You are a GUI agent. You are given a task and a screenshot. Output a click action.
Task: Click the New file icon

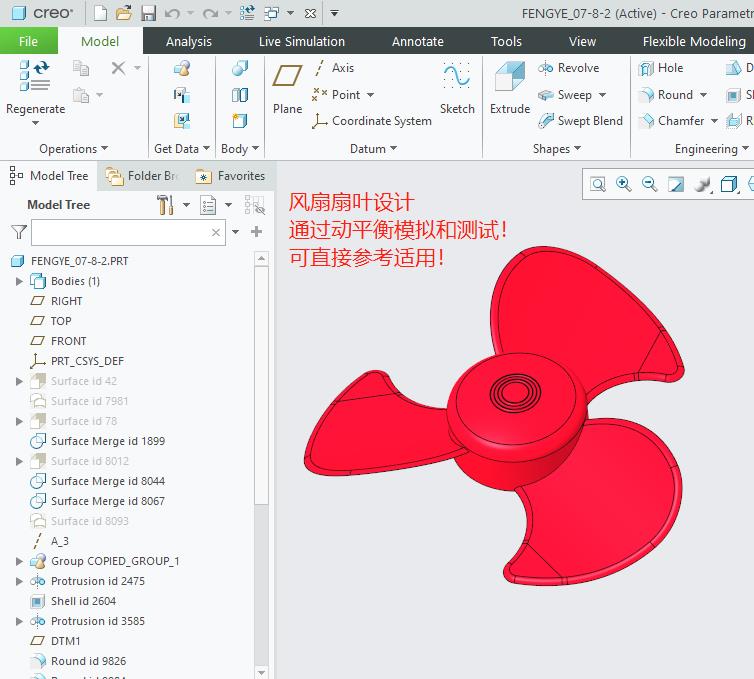pos(101,13)
